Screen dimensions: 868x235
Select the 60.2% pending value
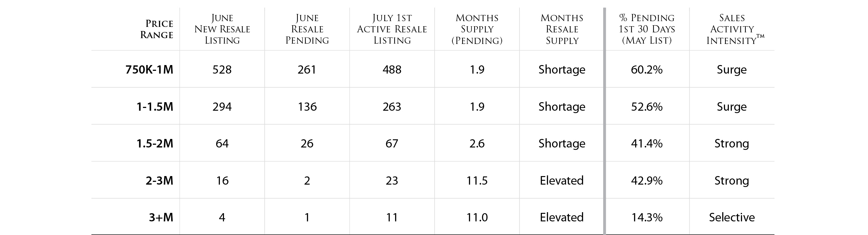coord(647,69)
